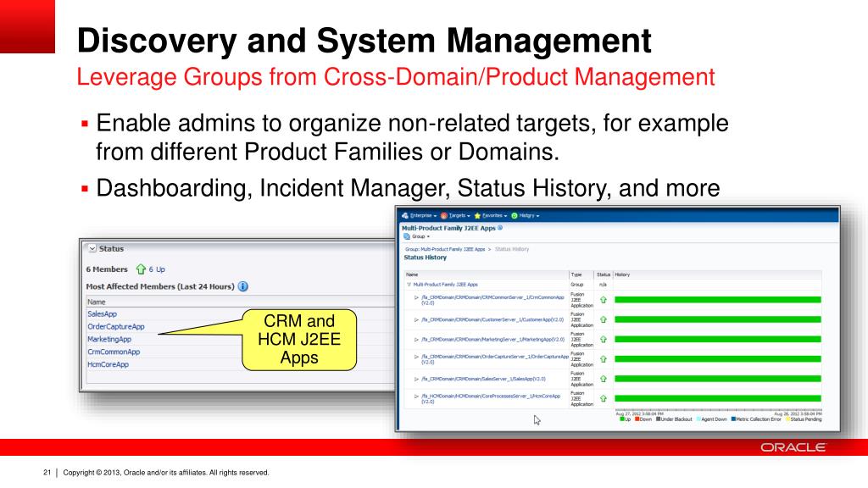Click the up status icon for CoreProcessesServer_1/HcmCoreApp
The height and width of the screenshot is (488, 868).
click(x=604, y=398)
